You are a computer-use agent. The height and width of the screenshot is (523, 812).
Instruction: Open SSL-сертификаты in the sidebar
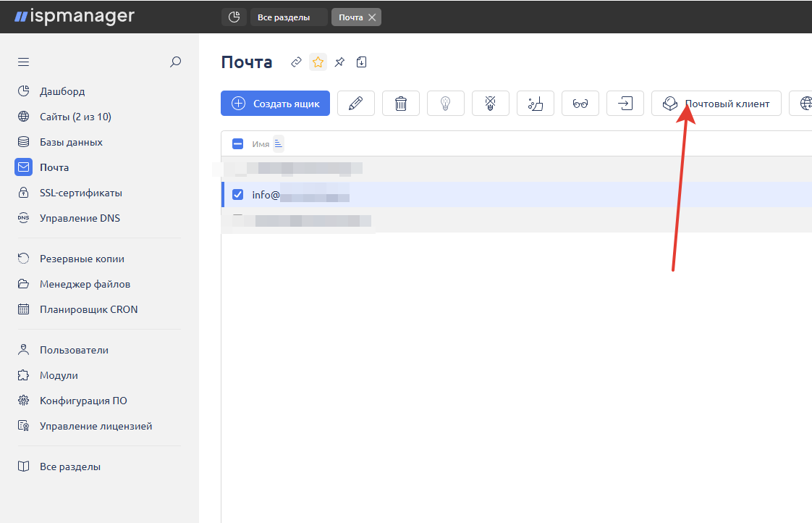tap(81, 193)
